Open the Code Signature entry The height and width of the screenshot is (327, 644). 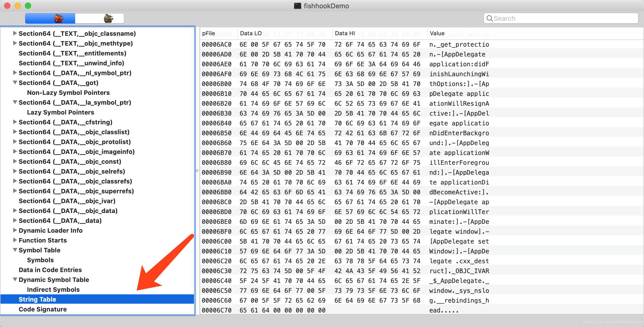click(43, 309)
